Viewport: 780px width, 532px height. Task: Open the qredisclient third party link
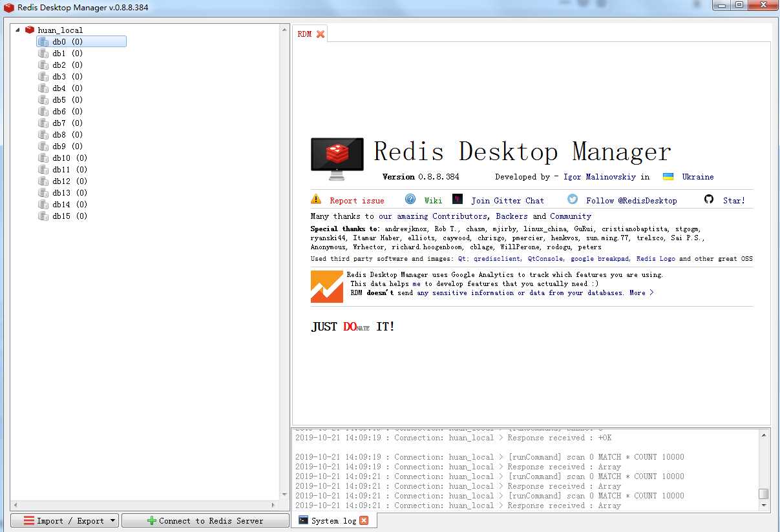(496, 259)
